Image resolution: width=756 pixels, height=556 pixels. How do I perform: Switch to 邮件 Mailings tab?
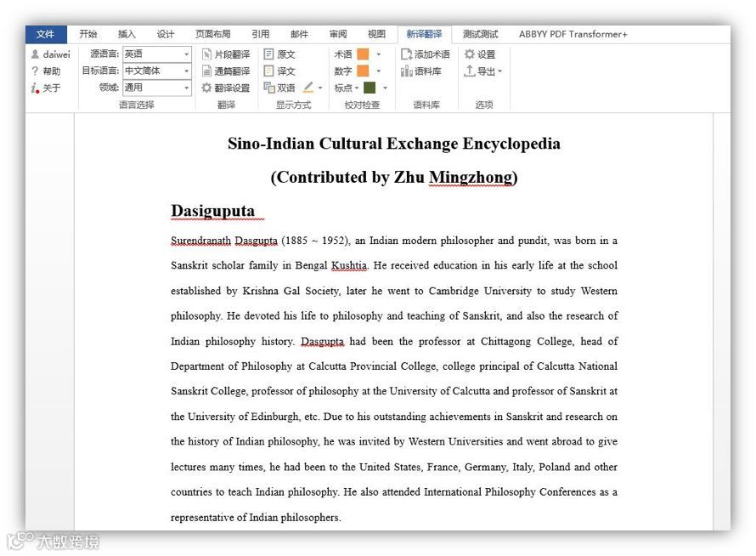pyautogui.click(x=299, y=34)
